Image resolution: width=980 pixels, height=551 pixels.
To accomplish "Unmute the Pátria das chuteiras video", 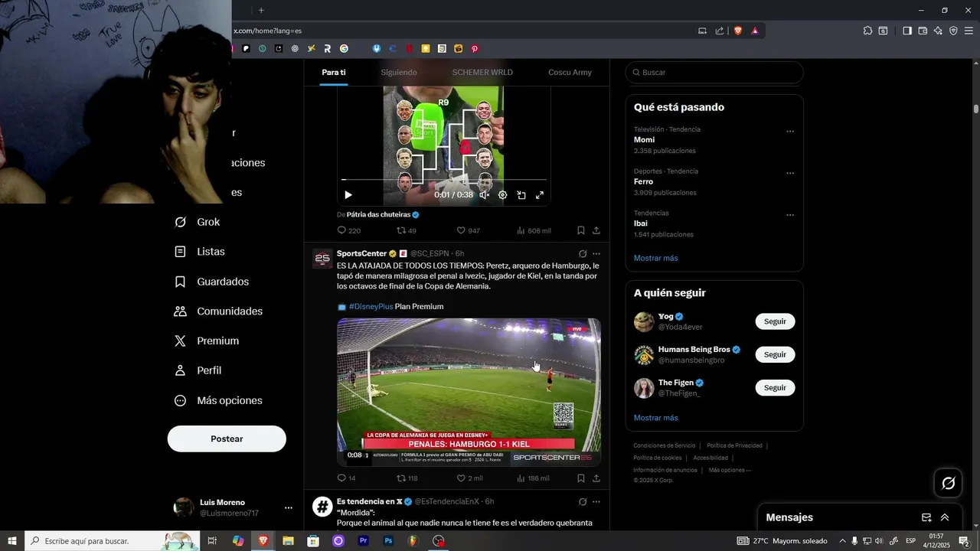I will [x=484, y=195].
